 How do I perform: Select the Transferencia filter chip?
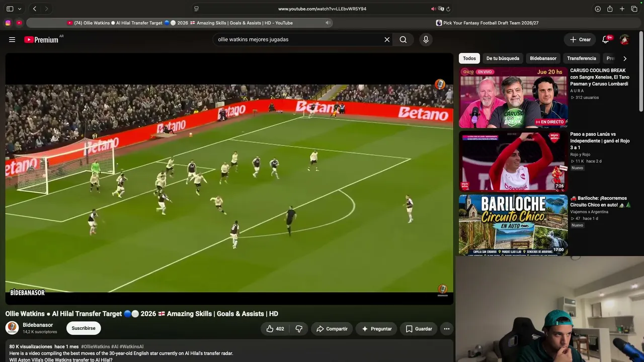click(582, 59)
